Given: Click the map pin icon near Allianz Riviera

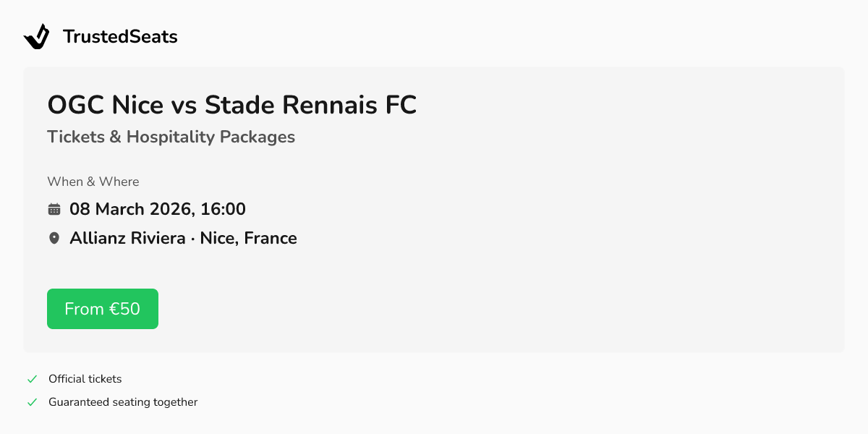Looking at the screenshot, I should (54, 237).
